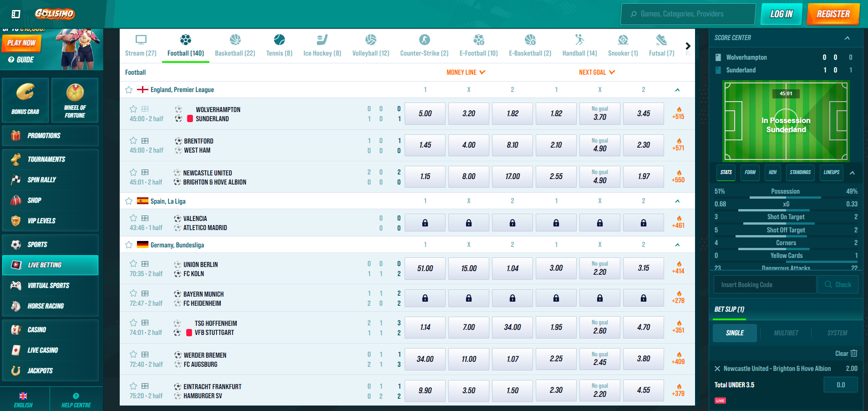Image resolution: width=868 pixels, height=411 pixels.
Task: Switch to the STANDINGS tab
Action: click(800, 172)
